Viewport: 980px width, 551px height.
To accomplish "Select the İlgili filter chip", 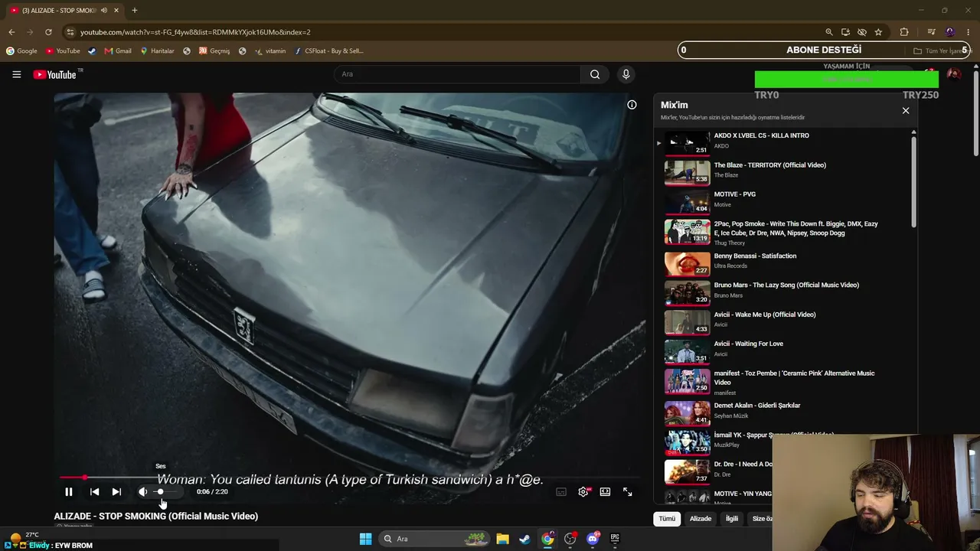I will pos(732,519).
